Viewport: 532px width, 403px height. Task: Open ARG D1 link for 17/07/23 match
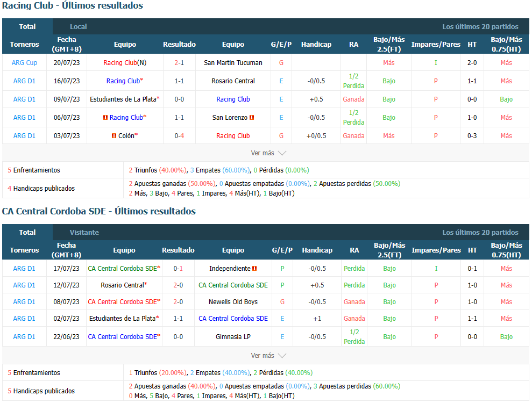tap(24, 269)
